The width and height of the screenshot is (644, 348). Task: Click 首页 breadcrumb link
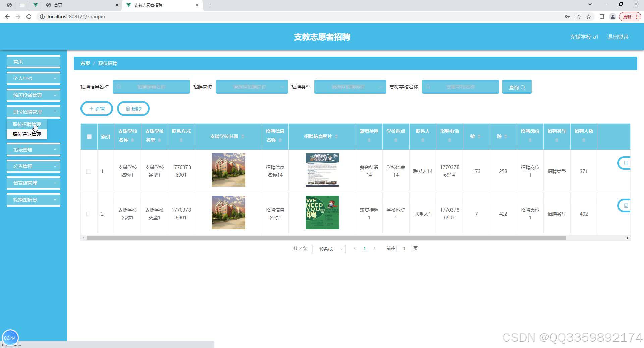pos(85,63)
